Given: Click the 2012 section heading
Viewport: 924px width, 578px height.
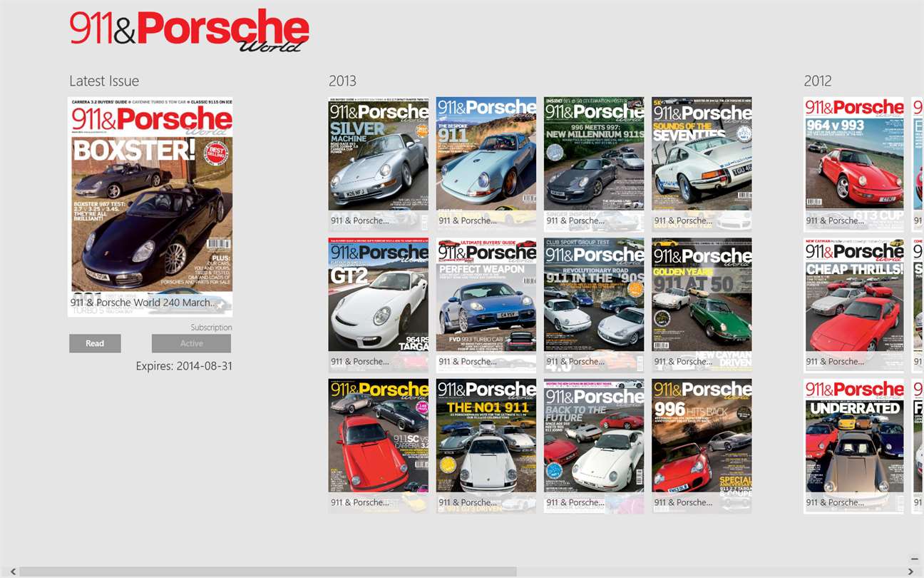Looking at the screenshot, I should (818, 81).
